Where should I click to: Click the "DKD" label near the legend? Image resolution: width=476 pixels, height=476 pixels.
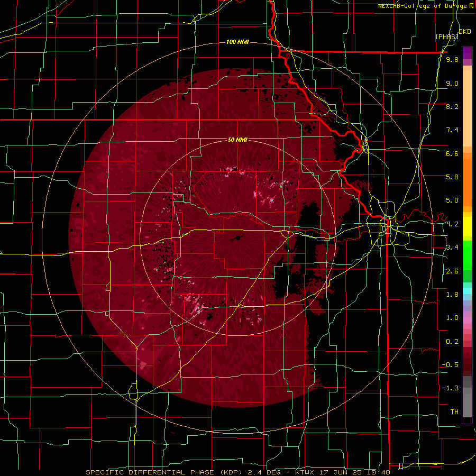click(x=465, y=32)
